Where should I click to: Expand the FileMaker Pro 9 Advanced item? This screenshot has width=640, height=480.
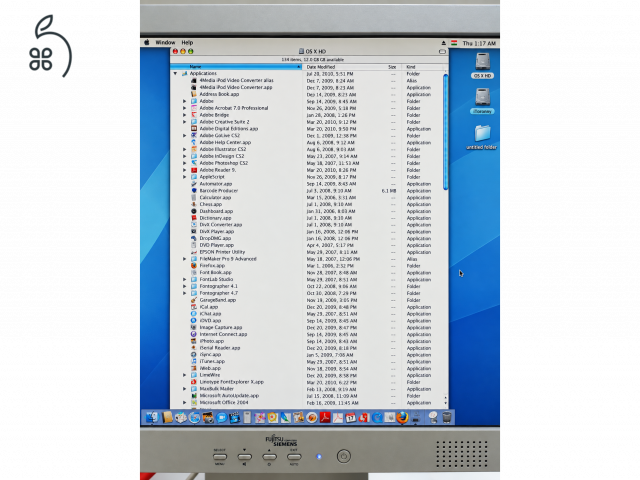(184, 259)
